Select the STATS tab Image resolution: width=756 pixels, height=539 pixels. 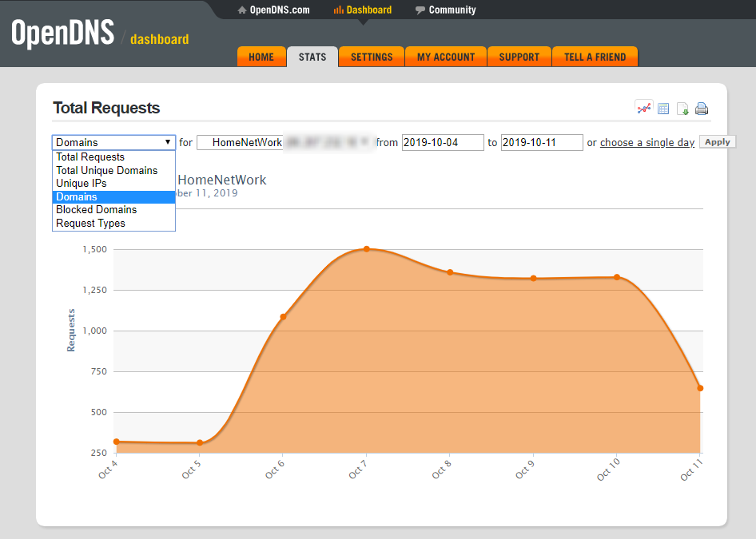(x=312, y=57)
